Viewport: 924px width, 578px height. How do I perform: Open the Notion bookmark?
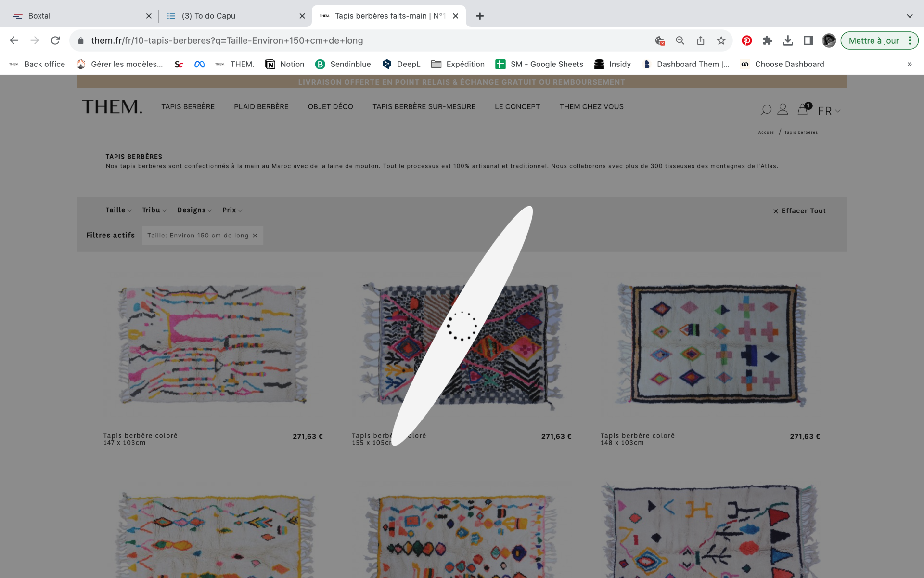[284, 64]
